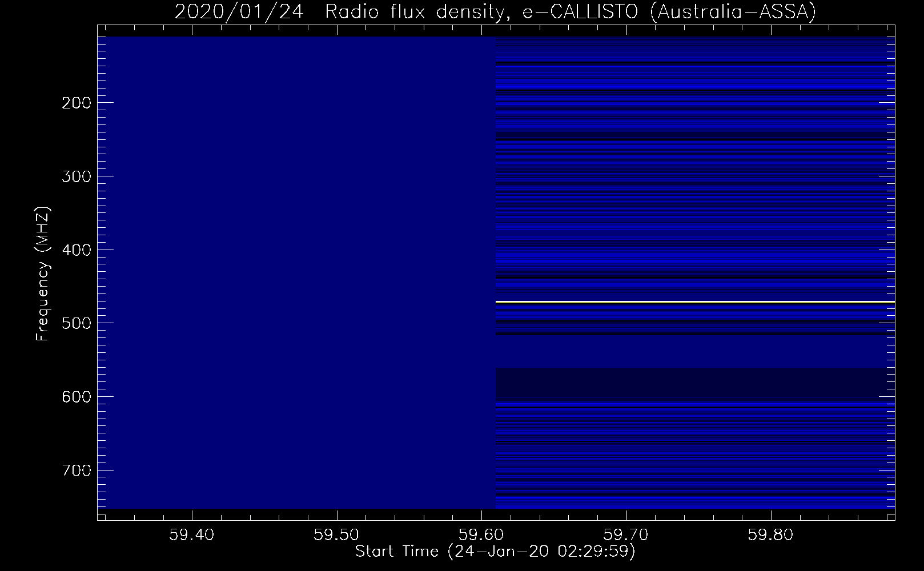
Task: Click frequency tick label 200
Action: pos(76,103)
